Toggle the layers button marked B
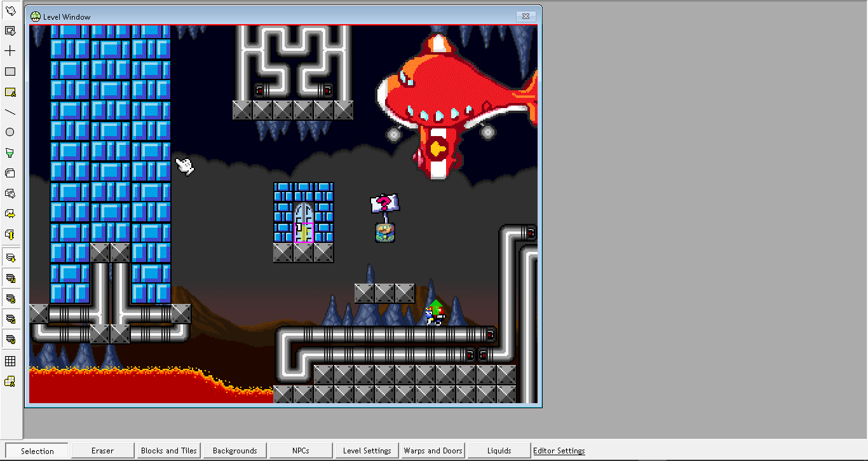This screenshot has width=868, height=461. 10,298
